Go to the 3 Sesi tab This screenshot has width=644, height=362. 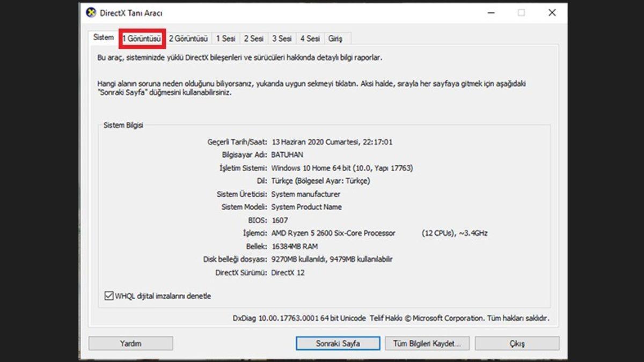(x=281, y=39)
